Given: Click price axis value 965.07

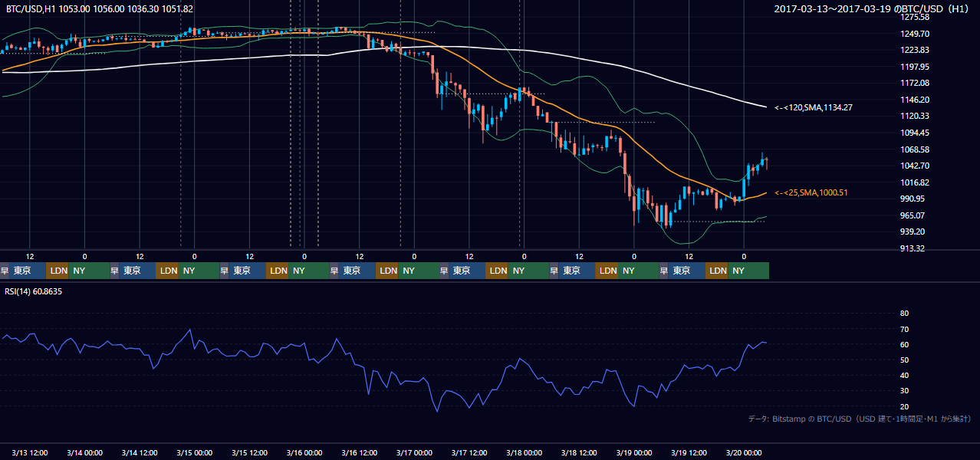Looking at the screenshot, I should point(912,215).
